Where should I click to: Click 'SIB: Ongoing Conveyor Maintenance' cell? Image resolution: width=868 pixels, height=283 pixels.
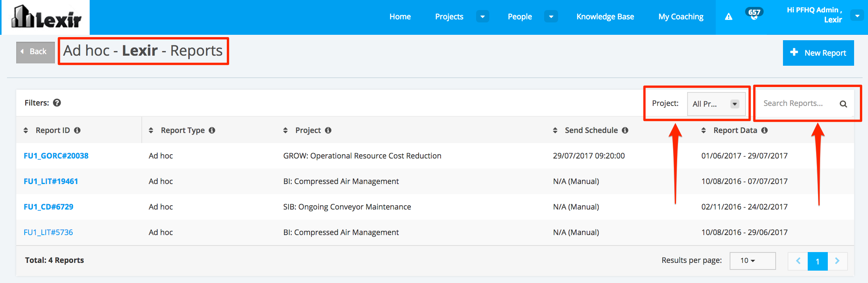click(347, 207)
